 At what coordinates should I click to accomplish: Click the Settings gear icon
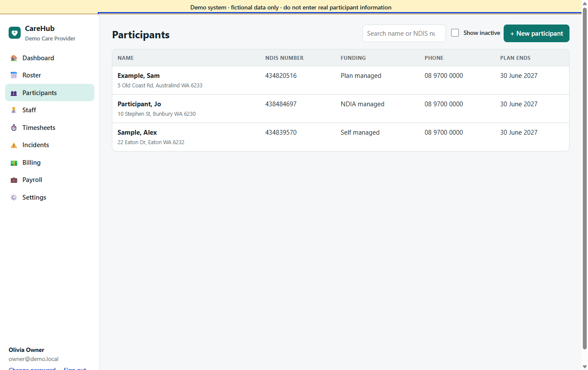(x=14, y=197)
